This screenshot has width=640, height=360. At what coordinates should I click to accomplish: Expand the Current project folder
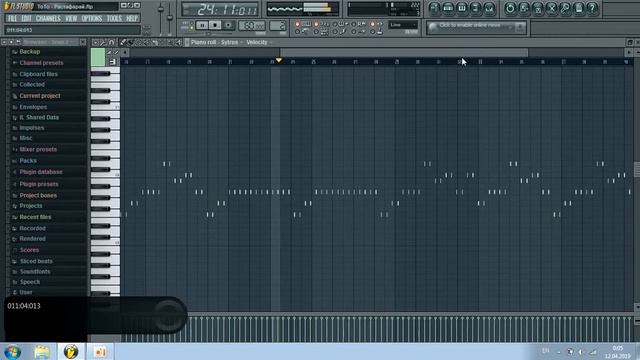(x=40, y=96)
